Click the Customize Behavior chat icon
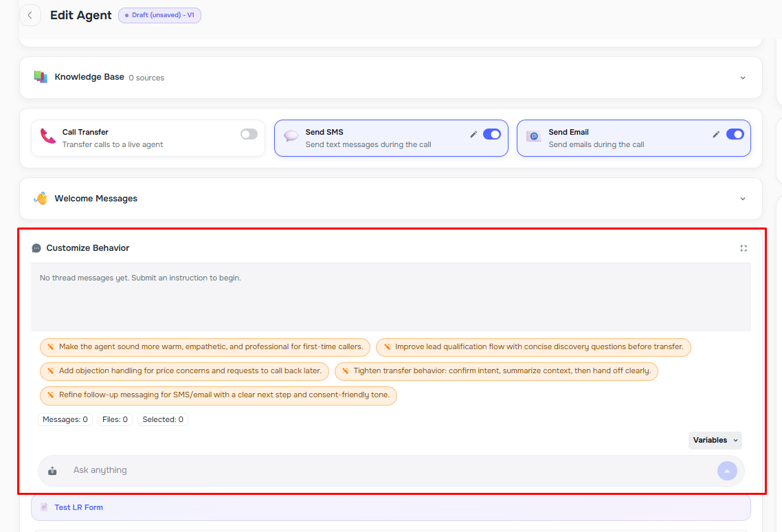Viewport: 782px width, 532px height. (x=36, y=247)
